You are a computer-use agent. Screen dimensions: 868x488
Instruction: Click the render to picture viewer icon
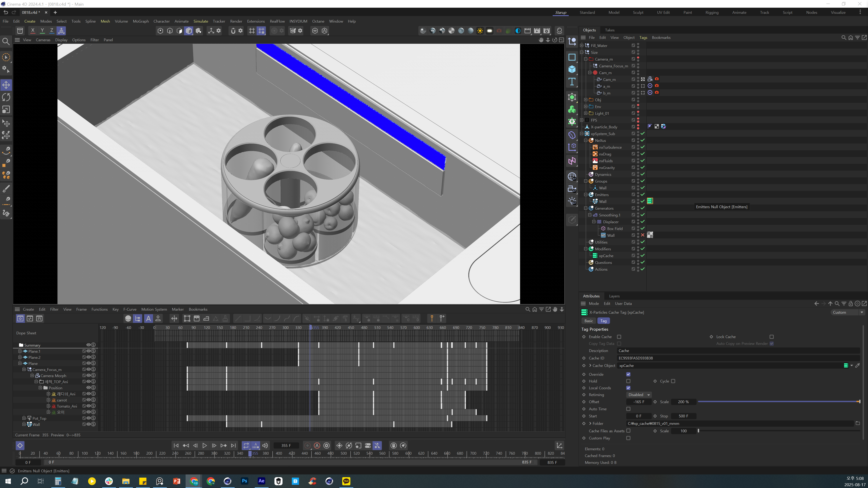537,31
